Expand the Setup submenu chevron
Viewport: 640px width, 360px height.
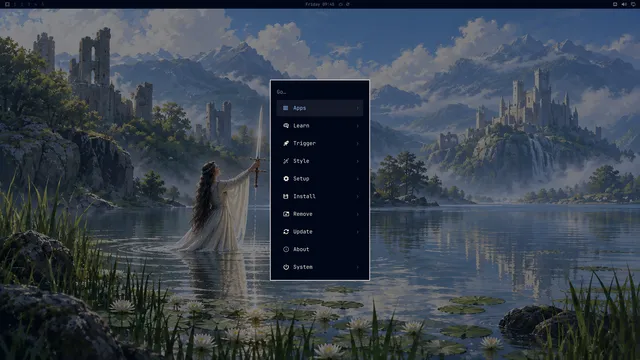pyautogui.click(x=358, y=178)
